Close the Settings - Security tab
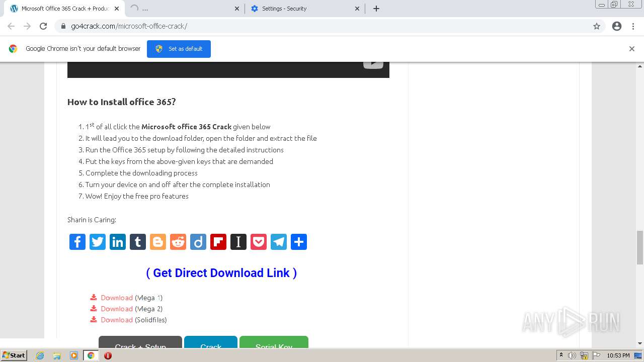 tap(357, 9)
